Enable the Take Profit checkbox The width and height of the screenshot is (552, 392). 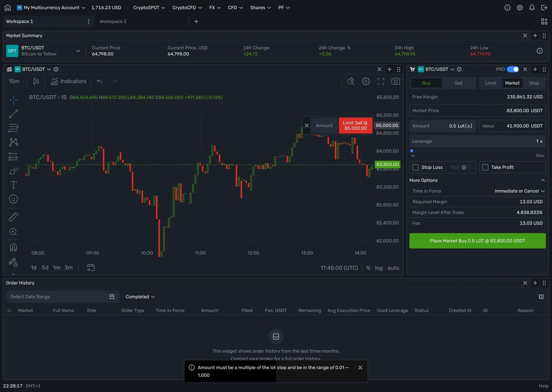[x=485, y=167]
